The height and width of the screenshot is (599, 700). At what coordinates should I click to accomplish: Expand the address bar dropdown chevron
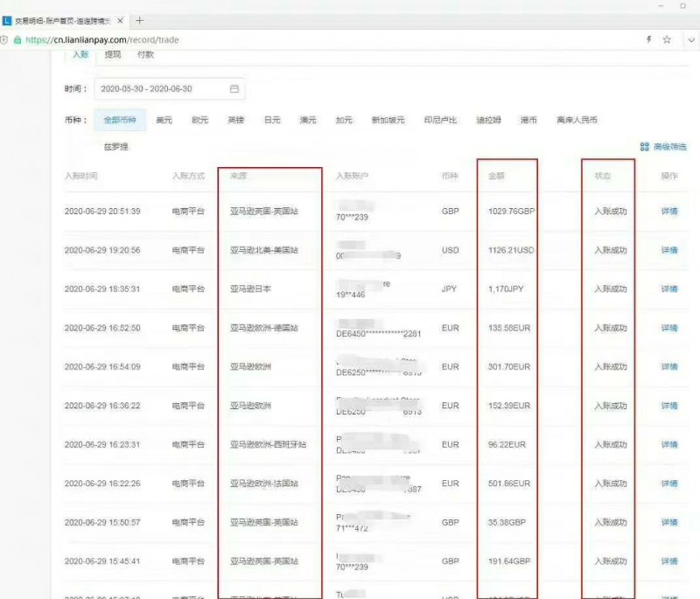(x=691, y=40)
